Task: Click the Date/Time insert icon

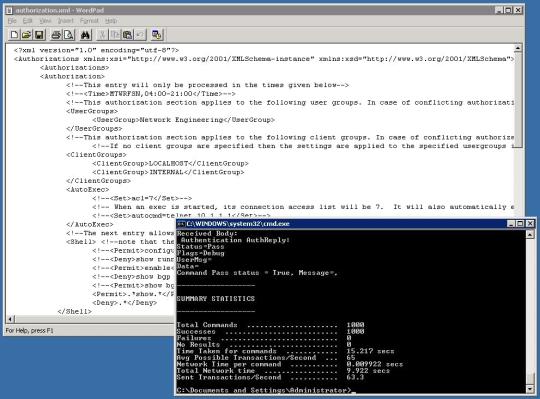Action: pos(157,35)
